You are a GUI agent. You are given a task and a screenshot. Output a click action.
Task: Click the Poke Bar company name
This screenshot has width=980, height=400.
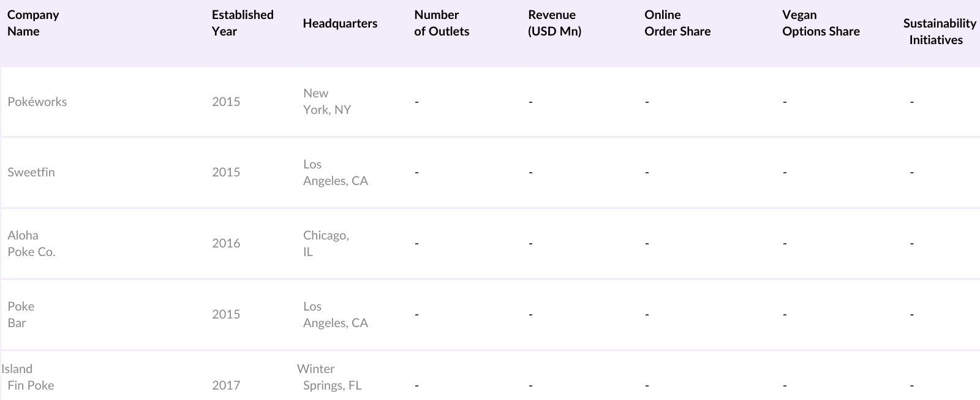21,314
